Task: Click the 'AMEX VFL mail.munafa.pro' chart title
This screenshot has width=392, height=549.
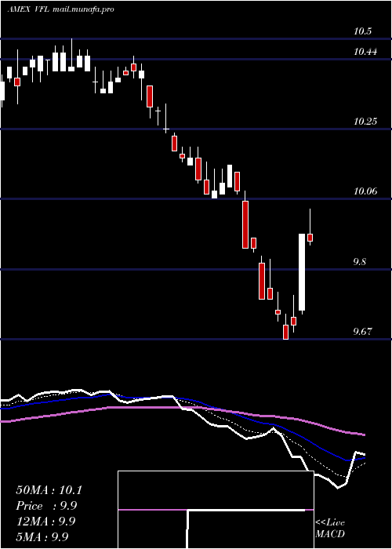Action: [x=60, y=9]
